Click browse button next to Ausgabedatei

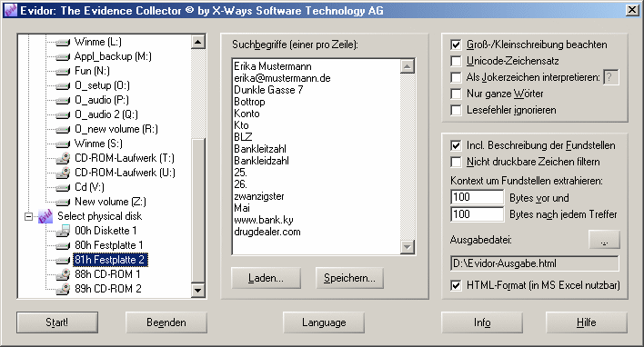604,240
